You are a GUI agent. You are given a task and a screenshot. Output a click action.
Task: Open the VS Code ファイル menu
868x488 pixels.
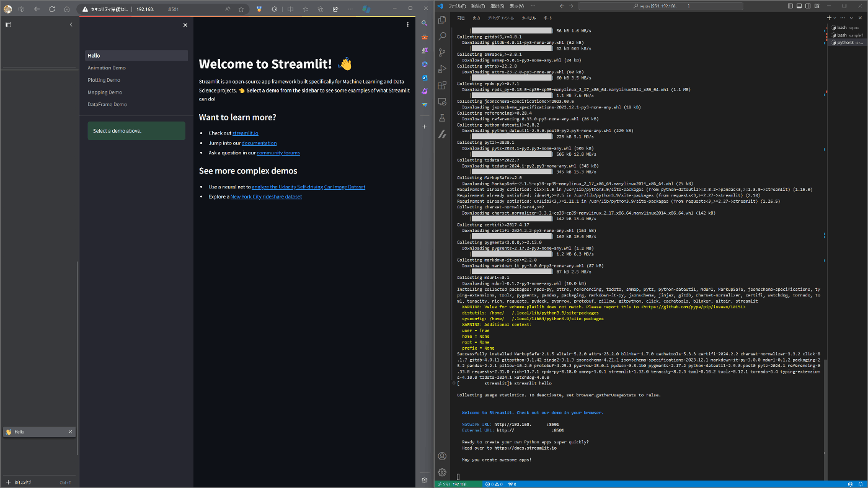[x=457, y=6]
